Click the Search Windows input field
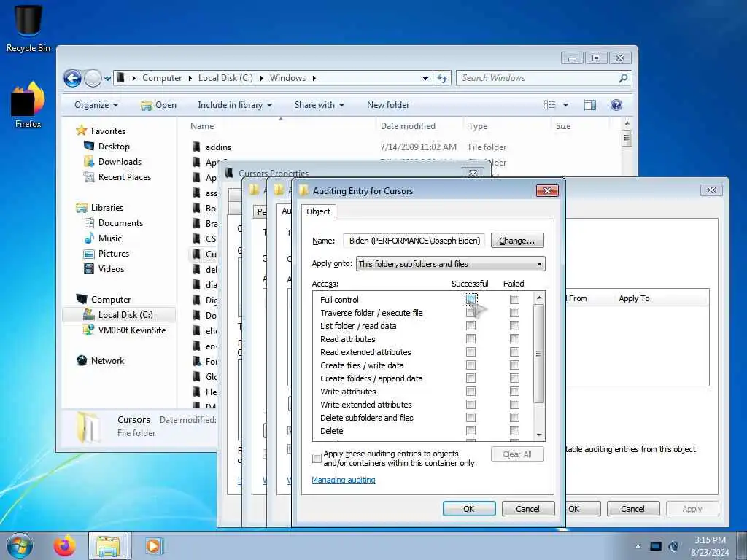Screen dimensions: 747x560 (538, 78)
